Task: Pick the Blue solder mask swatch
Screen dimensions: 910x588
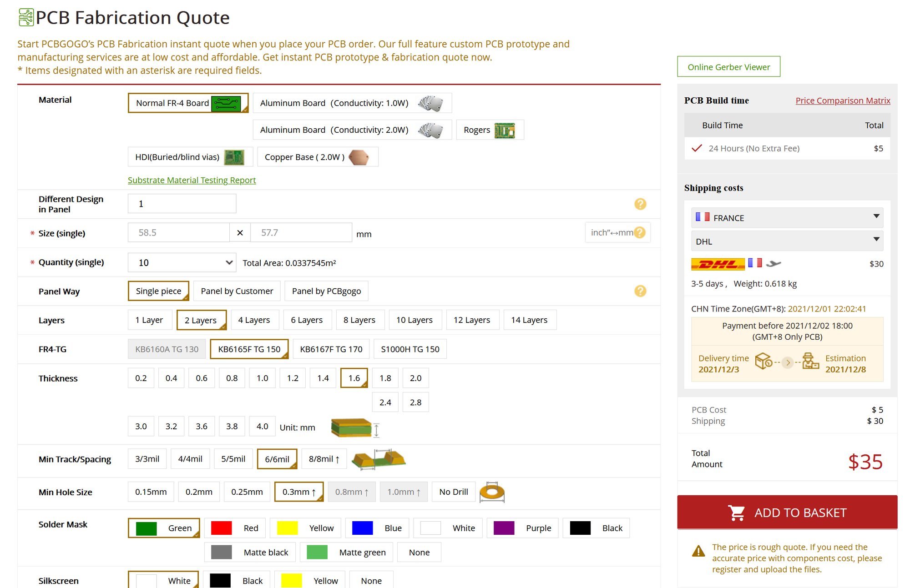Action: [x=363, y=528]
